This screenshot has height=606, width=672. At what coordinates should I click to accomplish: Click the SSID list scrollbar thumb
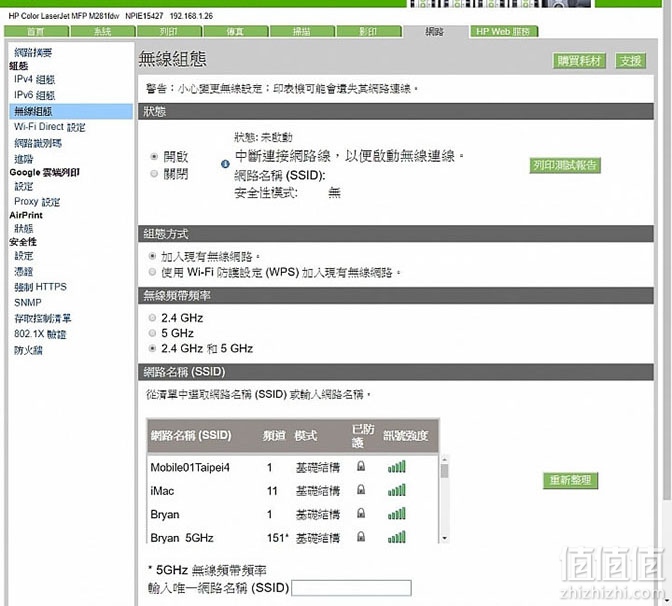pyautogui.click(x=444, y=471)
